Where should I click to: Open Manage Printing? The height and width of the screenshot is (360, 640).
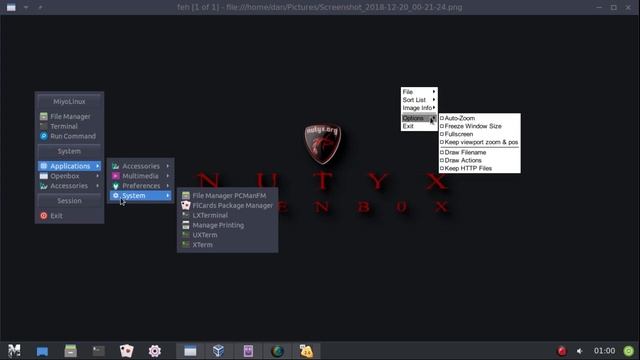228,225
